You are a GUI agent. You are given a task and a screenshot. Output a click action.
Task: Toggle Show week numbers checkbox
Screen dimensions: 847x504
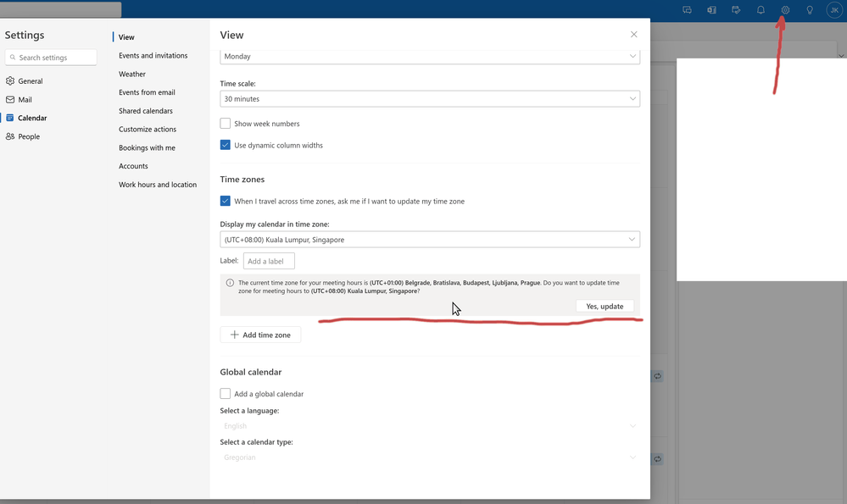click(x=226, y=124)
